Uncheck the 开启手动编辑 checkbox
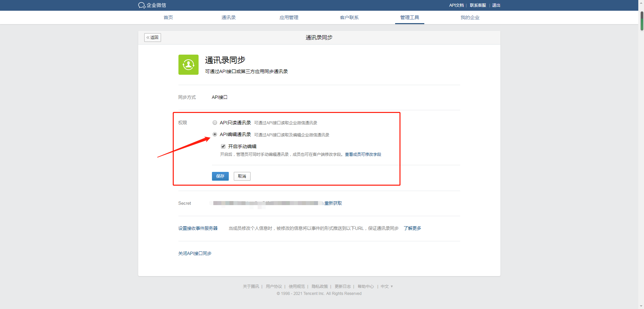644x309 pixels. [223, 146]
